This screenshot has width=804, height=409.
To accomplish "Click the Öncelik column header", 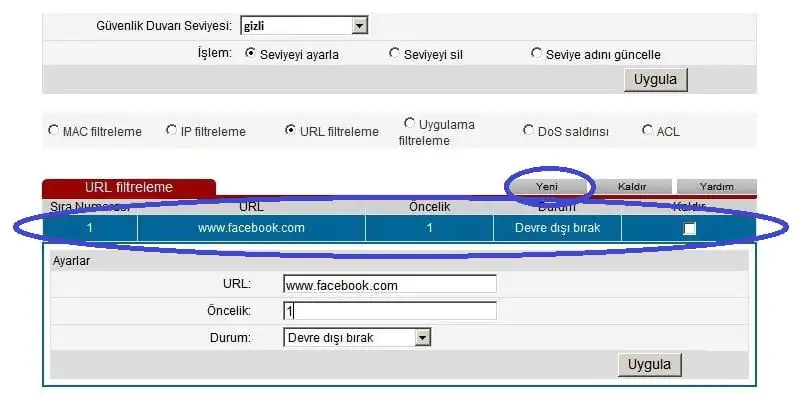I will coord(429,207).
